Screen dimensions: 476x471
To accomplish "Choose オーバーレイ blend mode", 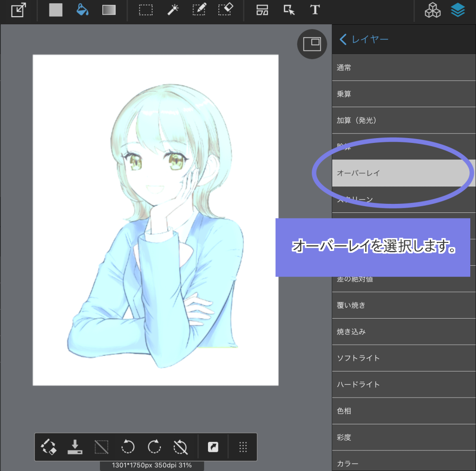I will pos(404,173).
